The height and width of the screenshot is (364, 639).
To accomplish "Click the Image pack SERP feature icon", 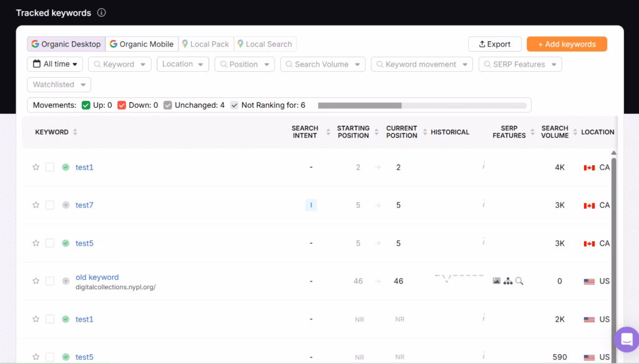I will (x=497, y=280).
